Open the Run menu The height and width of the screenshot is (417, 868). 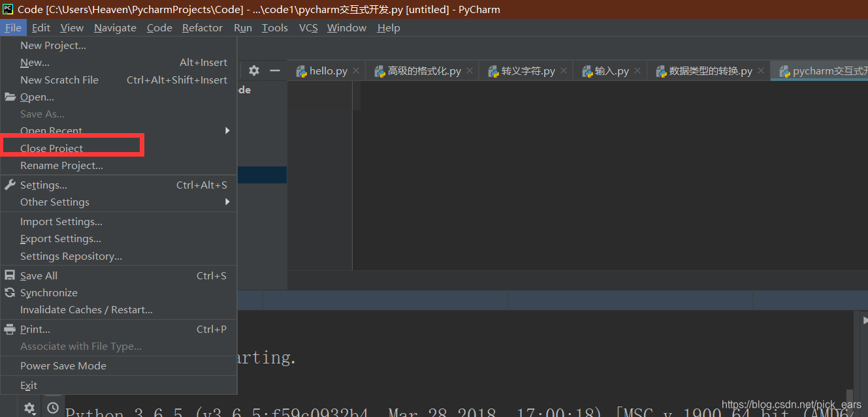coord(243,27)
